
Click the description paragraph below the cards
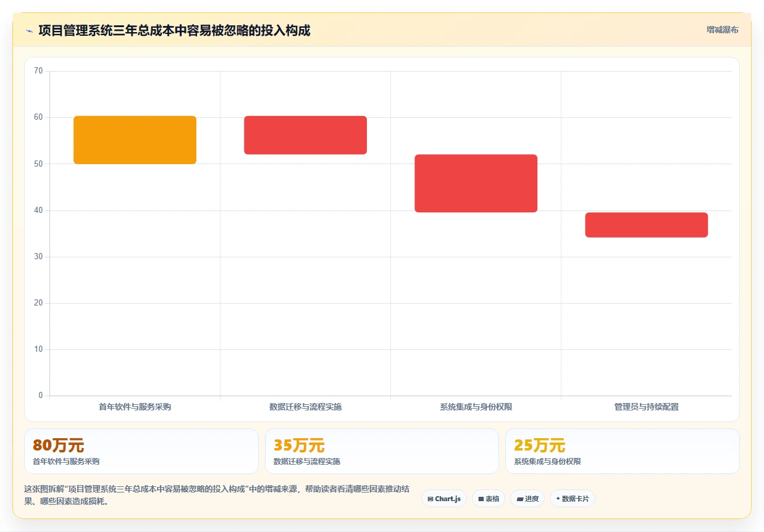pos(217,495)
